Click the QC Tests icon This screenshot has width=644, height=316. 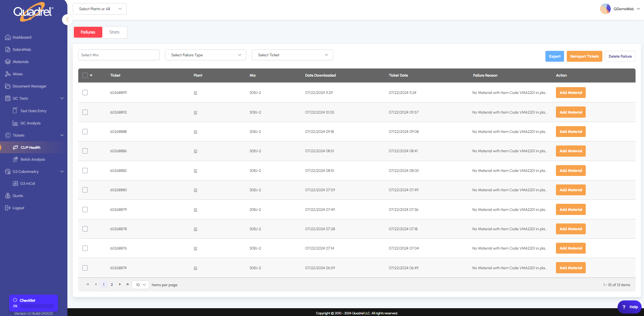pyautogui.click(x=8, y=98)
